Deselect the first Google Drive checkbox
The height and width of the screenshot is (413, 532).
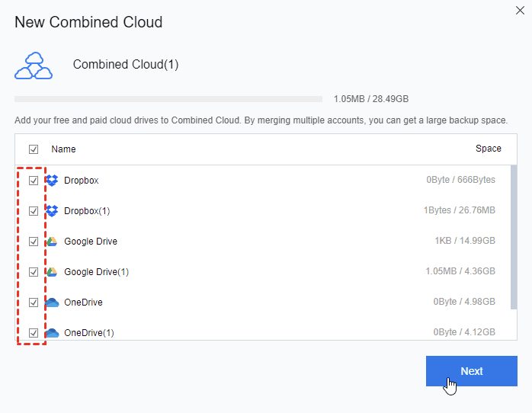[34, 242]
